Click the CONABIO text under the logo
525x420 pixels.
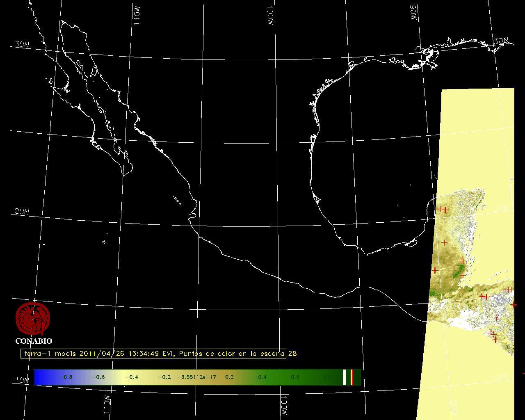[34, 341]
